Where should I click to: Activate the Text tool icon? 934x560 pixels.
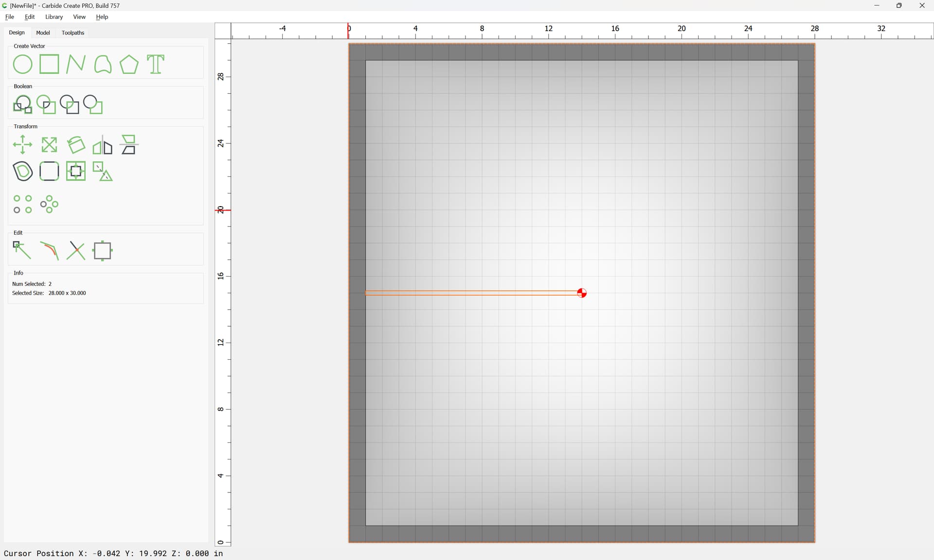156,64
